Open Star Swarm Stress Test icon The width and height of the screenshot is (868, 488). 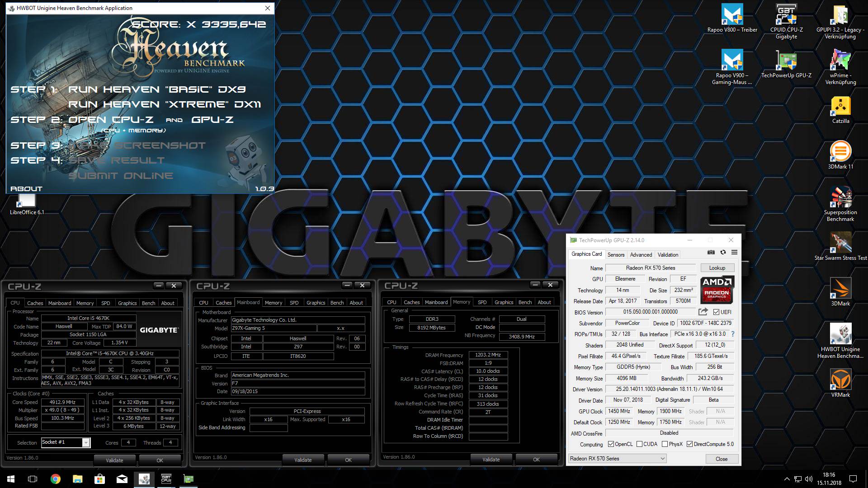click(x=840, y=247)
